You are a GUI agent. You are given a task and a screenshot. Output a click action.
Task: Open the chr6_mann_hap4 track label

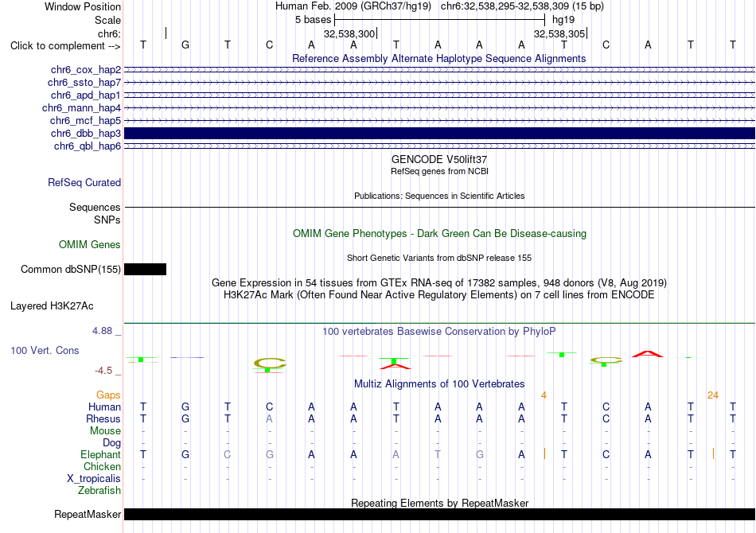[81, 108]
